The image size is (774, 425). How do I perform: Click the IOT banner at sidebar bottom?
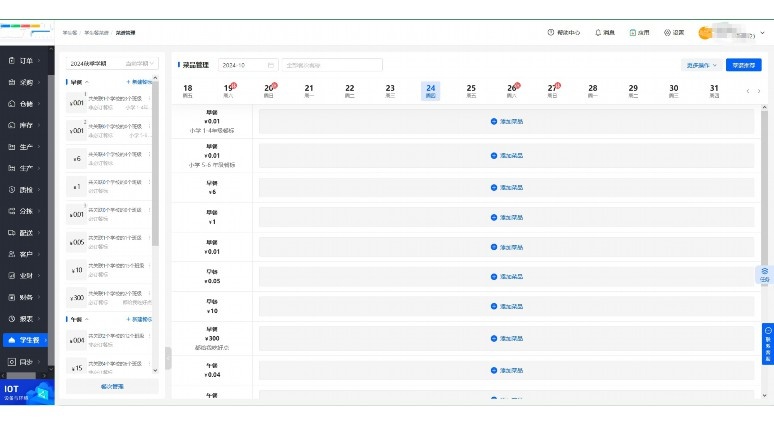(x=27, y=392)
